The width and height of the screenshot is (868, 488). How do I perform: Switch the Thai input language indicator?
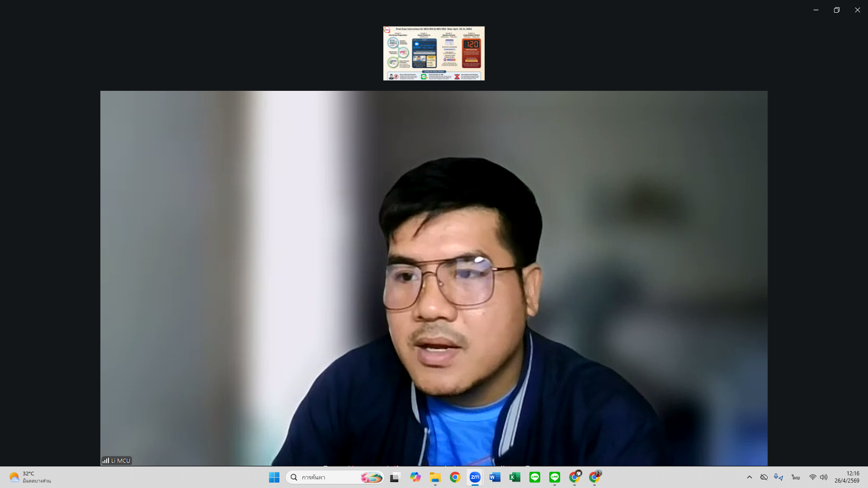click(796, 477)
